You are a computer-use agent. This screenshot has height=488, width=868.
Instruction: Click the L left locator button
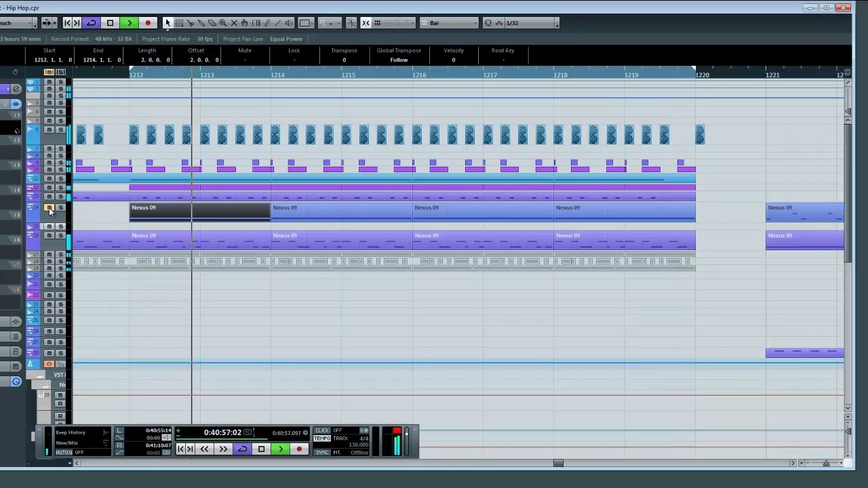119,430
